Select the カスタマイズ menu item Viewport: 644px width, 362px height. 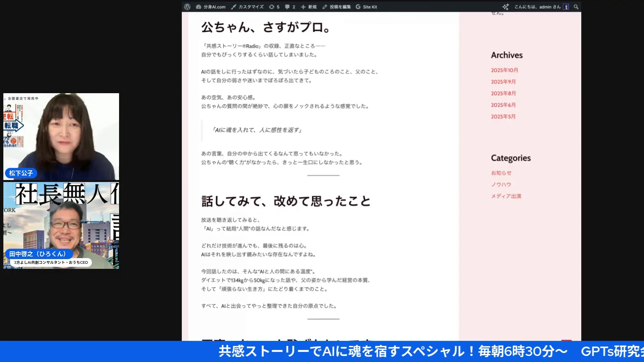pos(250,6)
